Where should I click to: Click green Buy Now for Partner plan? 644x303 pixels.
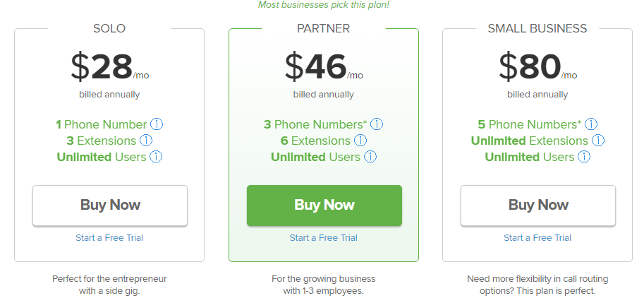[x=324, y=205]
